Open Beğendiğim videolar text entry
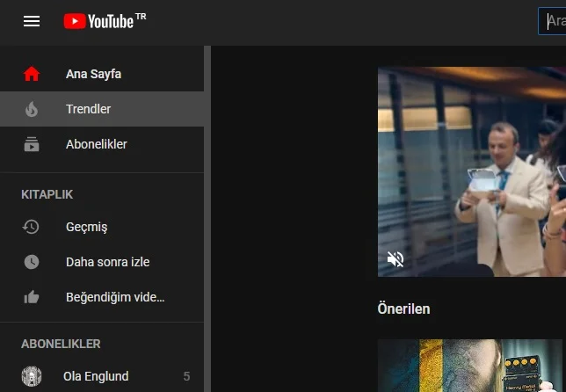566x392 pixels. point(115,297)
